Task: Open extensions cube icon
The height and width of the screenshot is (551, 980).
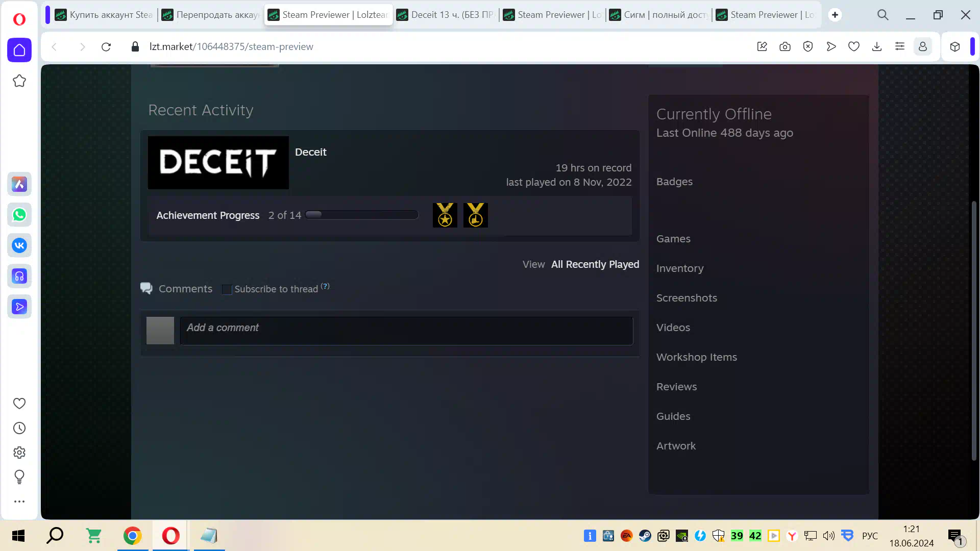Action: (955, 47)
